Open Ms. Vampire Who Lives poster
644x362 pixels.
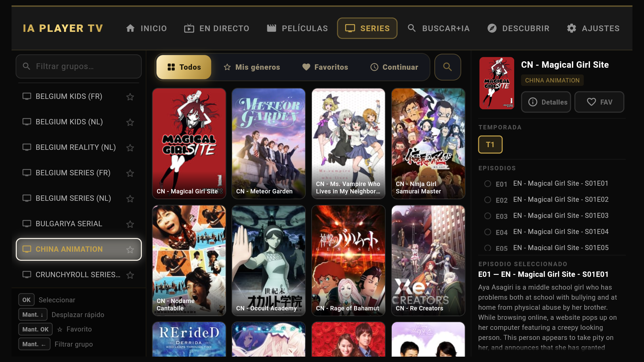[348, 143]
